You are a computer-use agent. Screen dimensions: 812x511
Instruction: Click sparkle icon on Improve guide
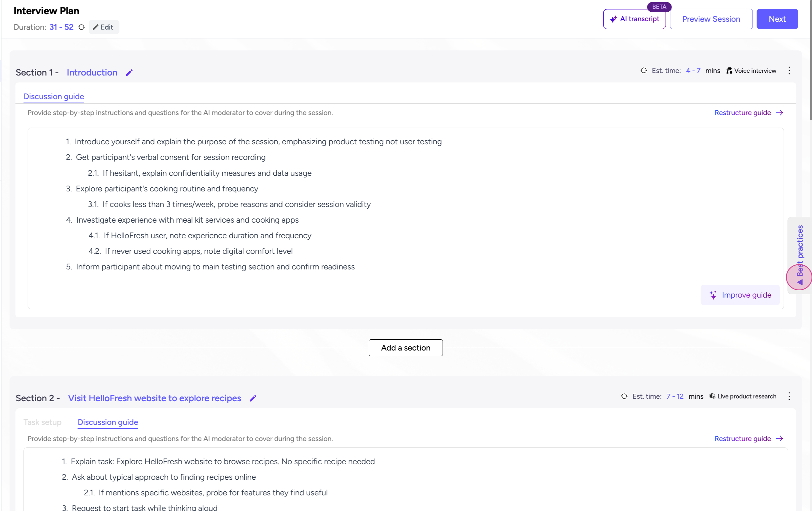(713, 295)
